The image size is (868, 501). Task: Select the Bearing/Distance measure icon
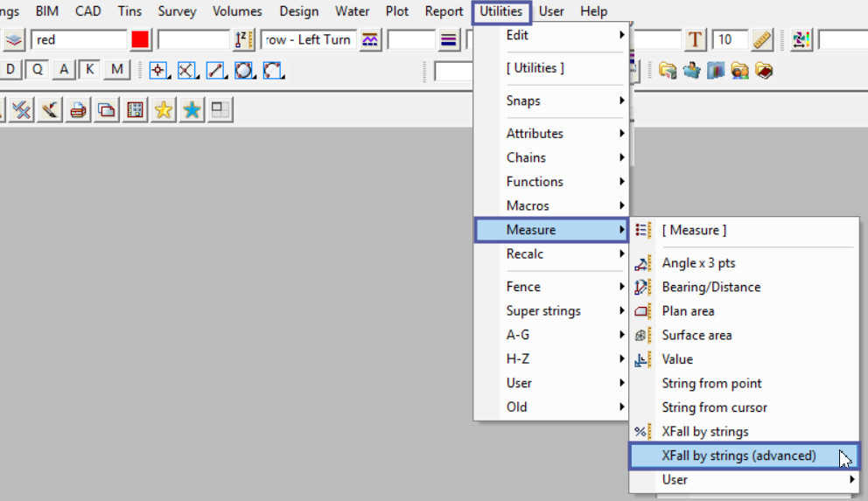click(643, 287)
